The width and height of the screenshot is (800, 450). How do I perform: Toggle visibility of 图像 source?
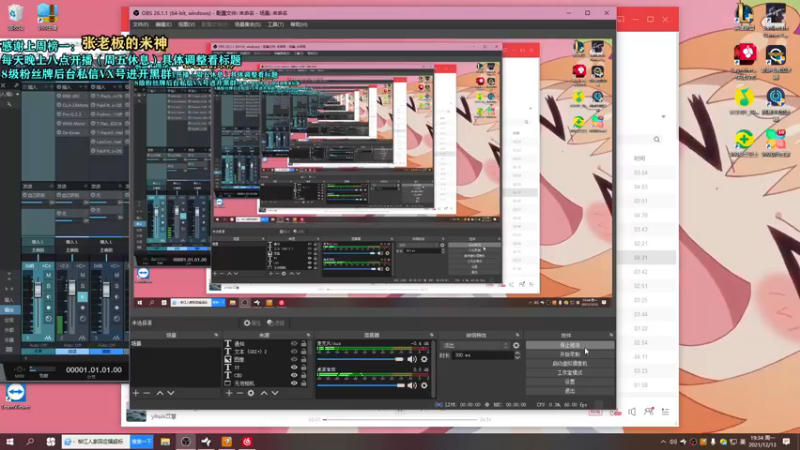coord(294,359)
